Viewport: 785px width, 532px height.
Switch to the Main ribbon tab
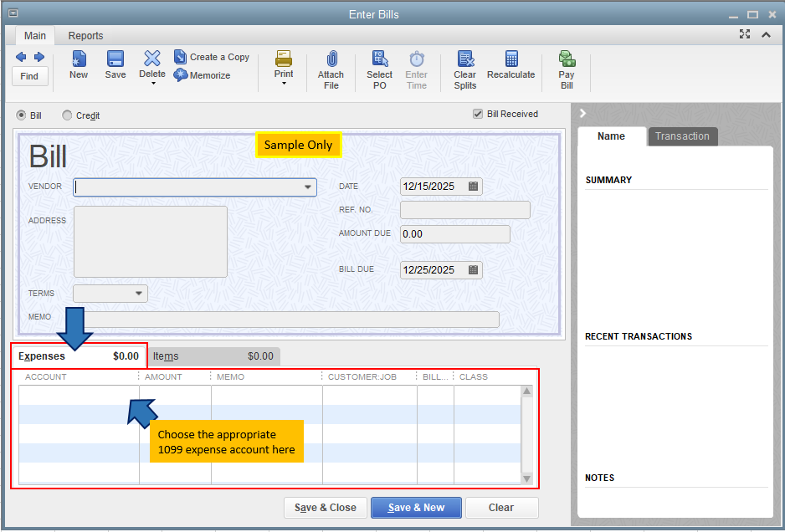click(35, 35)
